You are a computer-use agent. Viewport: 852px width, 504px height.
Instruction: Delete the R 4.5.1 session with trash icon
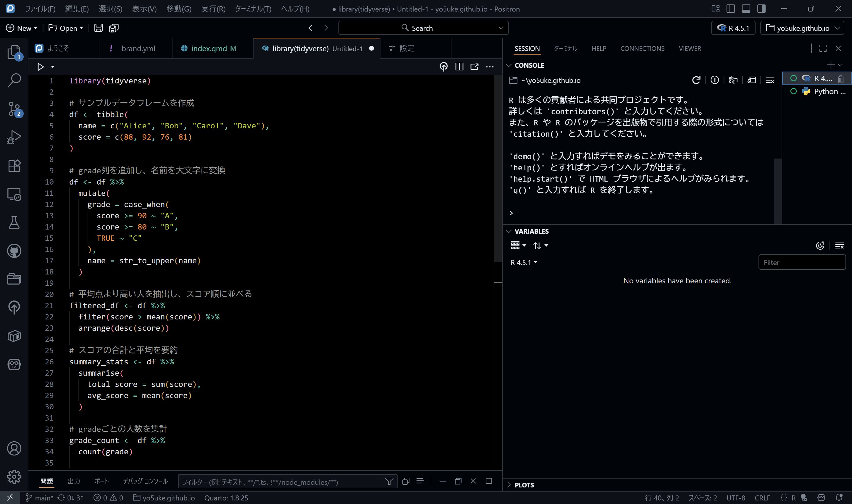(x=840, y=79)
